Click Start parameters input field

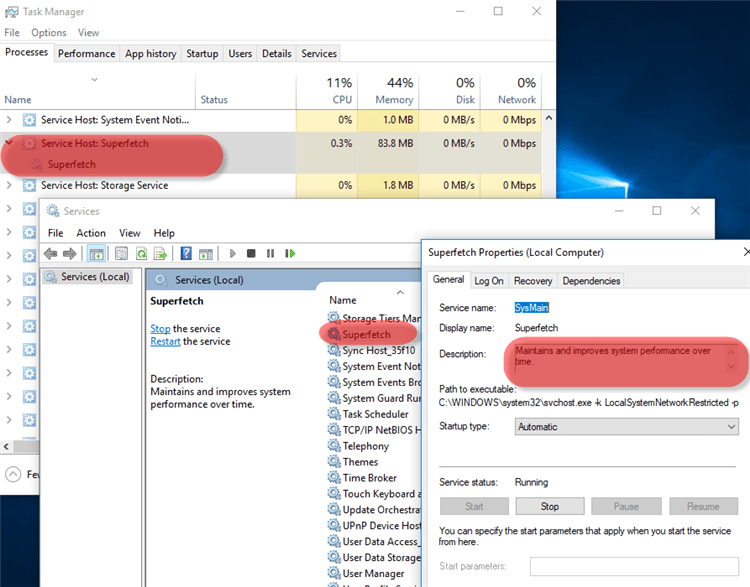coord(634,566)
